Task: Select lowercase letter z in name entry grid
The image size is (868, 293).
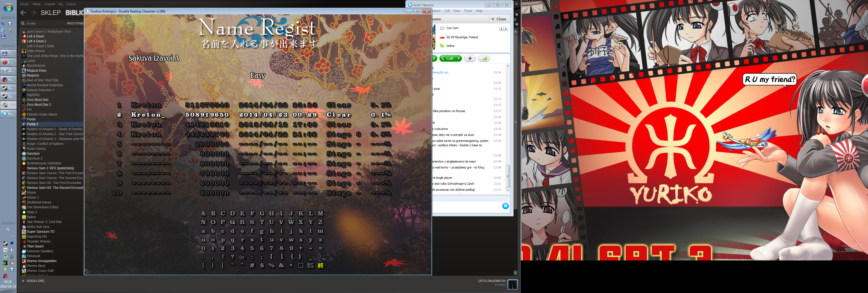Action: [320, 240]
